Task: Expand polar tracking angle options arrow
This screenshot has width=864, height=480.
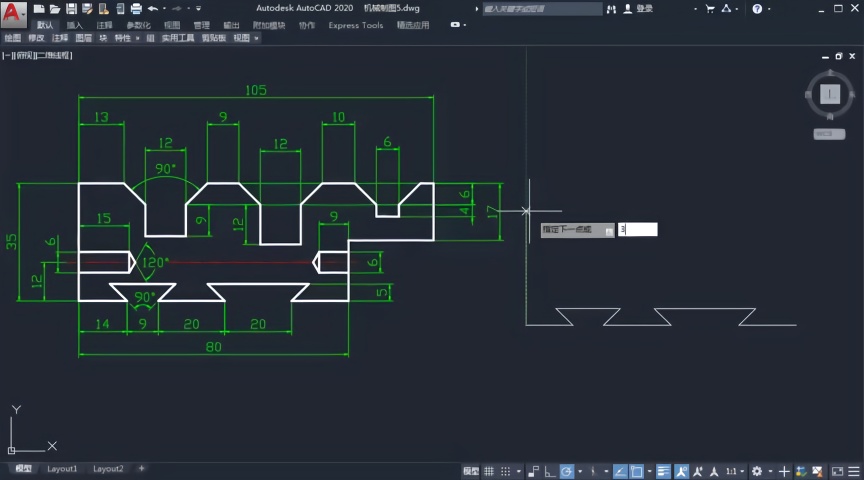Action: click(580, 471)
